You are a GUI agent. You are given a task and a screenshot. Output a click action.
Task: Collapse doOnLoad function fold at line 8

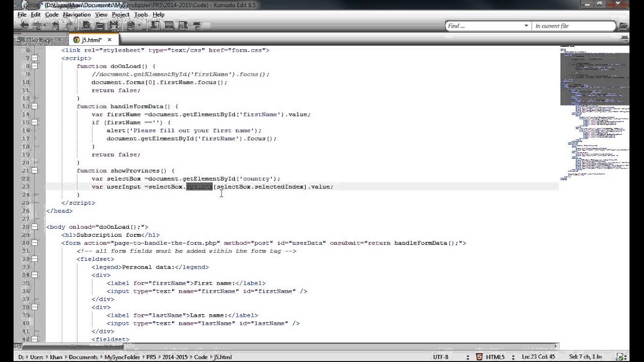click(x=35, y=66)
